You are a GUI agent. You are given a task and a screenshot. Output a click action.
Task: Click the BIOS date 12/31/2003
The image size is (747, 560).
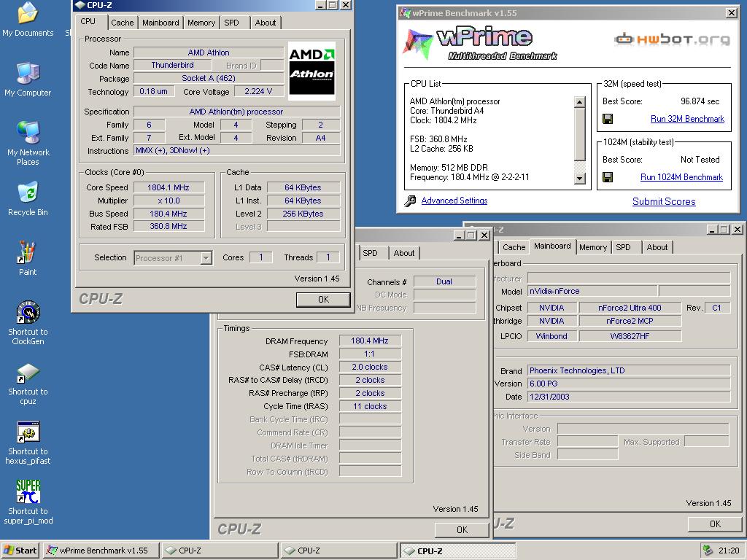point(629,397)
